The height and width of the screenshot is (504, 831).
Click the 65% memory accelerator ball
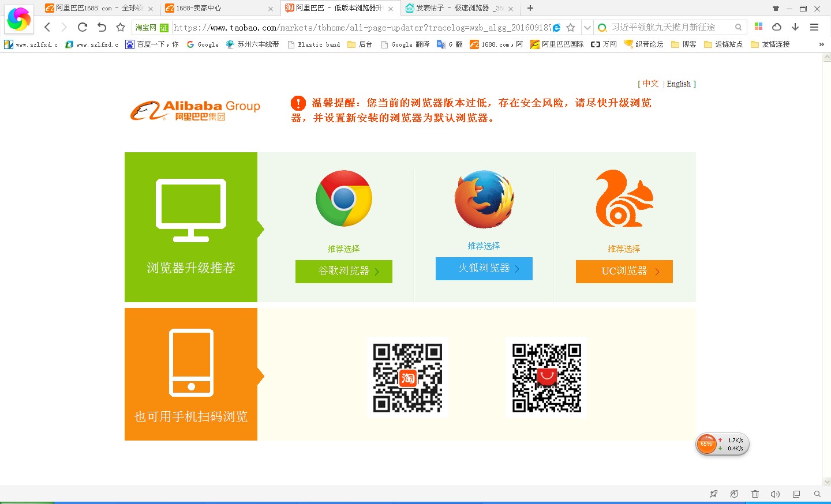pyautogui.click(x=706, y=444)
